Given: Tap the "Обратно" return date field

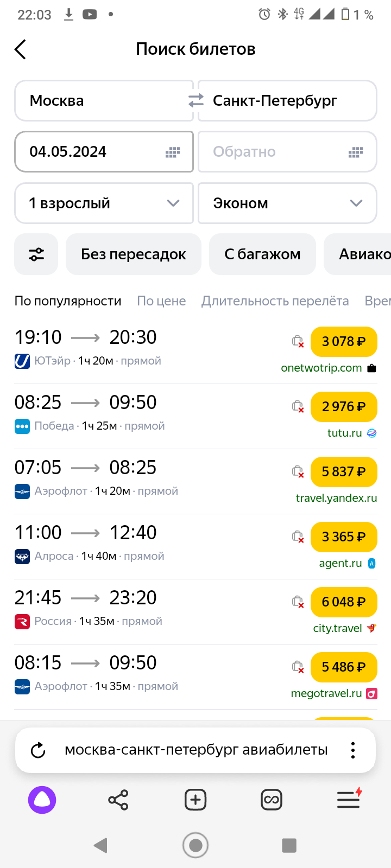Looking at the screenshot, I should 287,152.
